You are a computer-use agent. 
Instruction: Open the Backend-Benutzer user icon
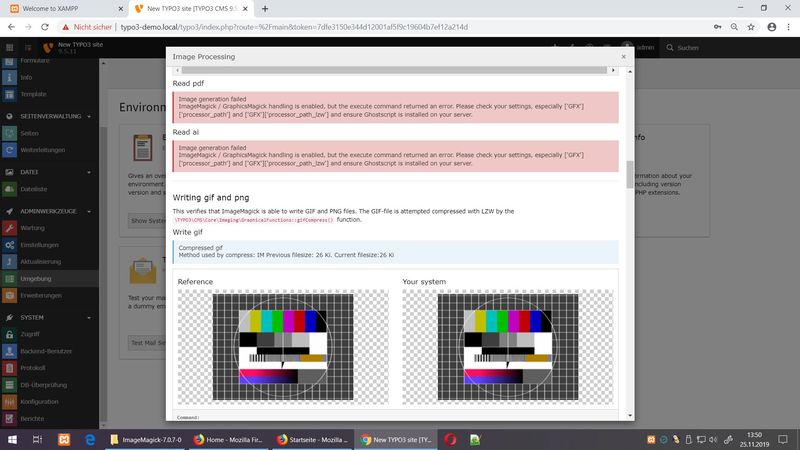coord(9,351)
